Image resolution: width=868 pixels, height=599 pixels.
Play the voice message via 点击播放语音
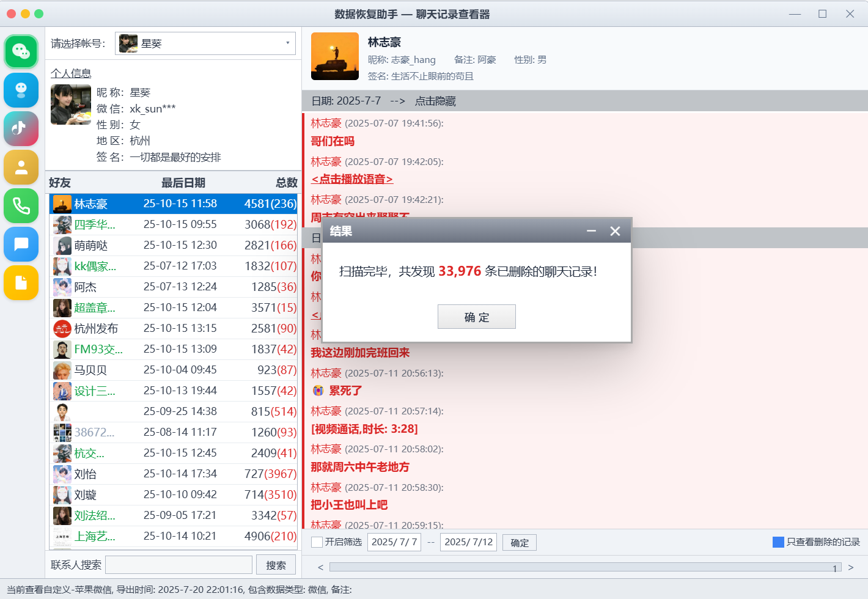pos(350,180)
